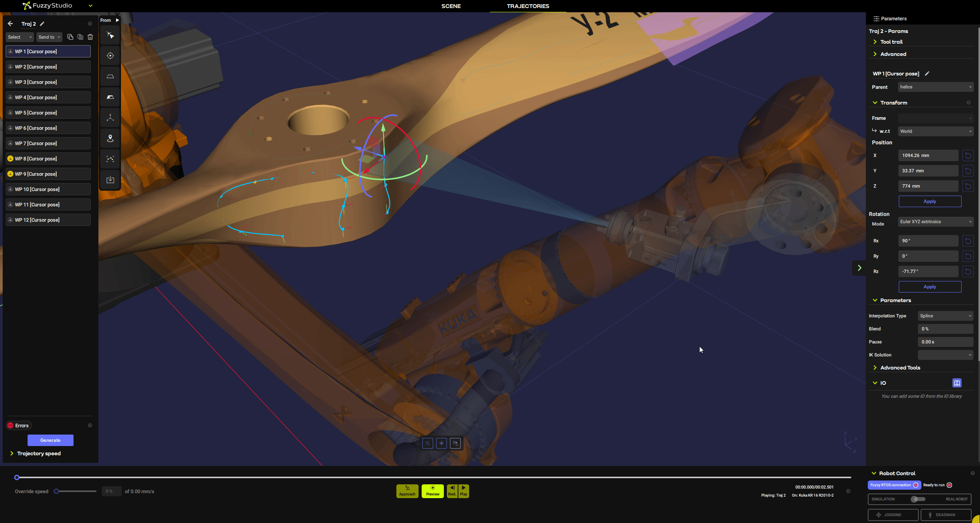Image resolution: width=980 pixels, height=523 pixels.
Task: Select the path capture bracket tool
Action: [x=110, y=159]
